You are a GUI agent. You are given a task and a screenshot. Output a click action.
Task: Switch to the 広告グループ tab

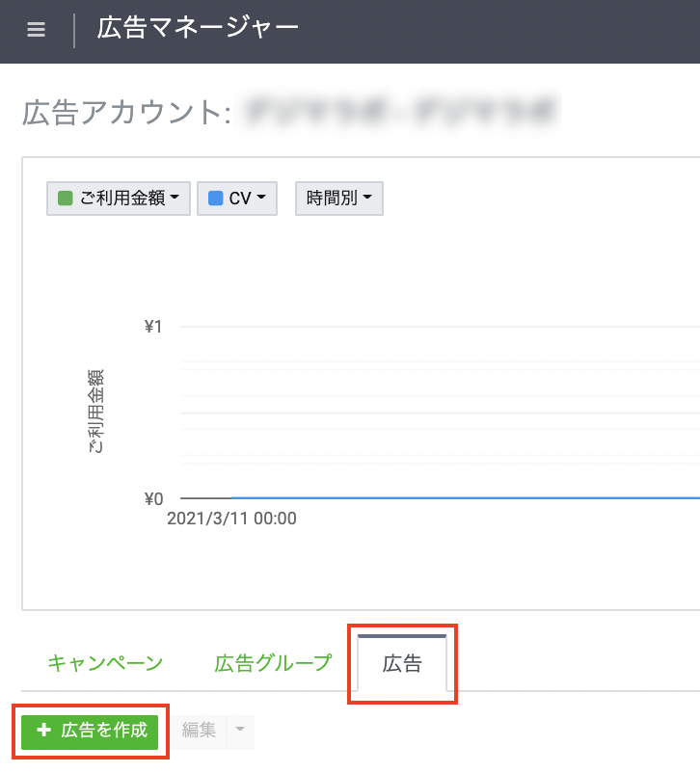273,663
